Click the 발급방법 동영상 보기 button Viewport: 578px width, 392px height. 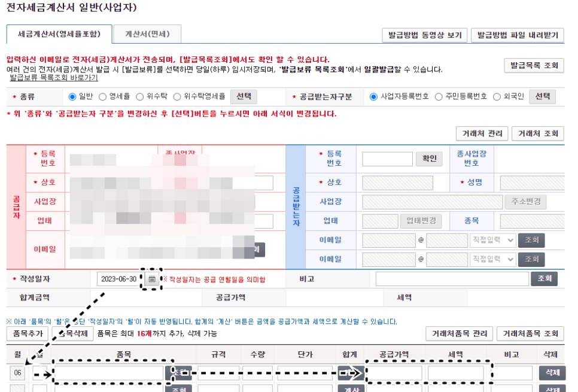pos(425,35)
